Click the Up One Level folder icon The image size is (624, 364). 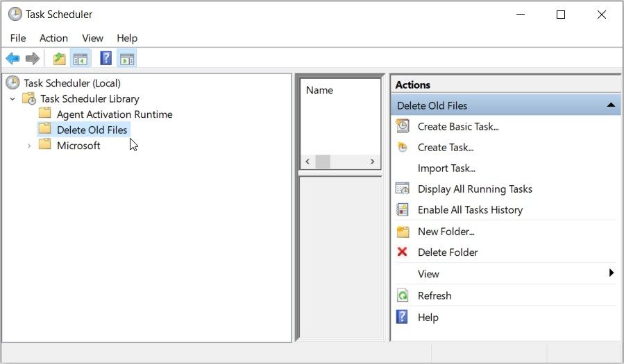tap(60, 59)
